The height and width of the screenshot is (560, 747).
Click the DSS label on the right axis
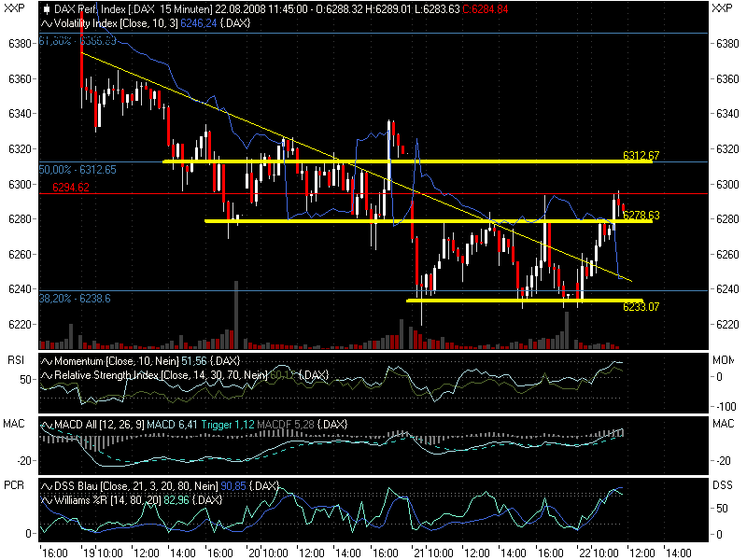click(x=722, y=485)
